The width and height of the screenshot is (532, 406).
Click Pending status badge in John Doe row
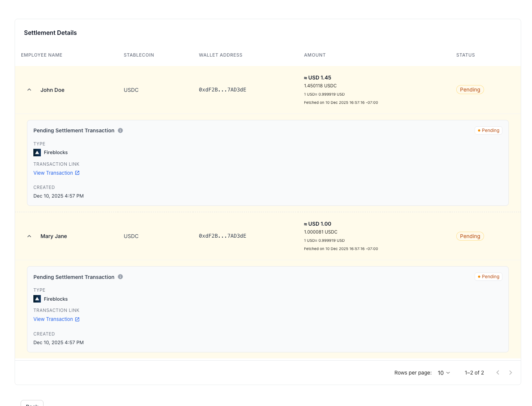[470, 90]
